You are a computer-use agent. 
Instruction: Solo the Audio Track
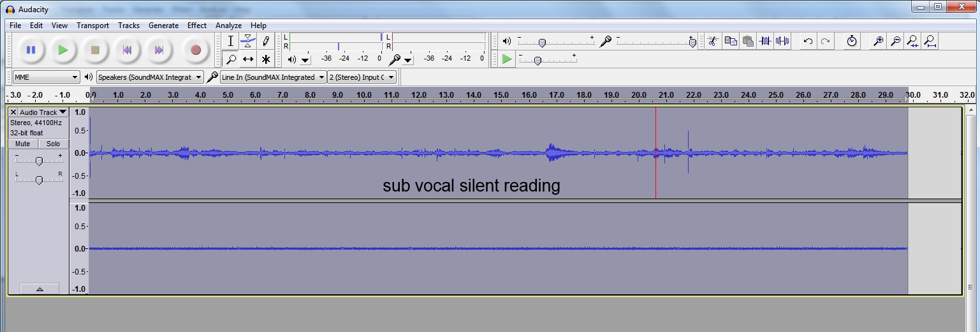[x=53, y=144]
